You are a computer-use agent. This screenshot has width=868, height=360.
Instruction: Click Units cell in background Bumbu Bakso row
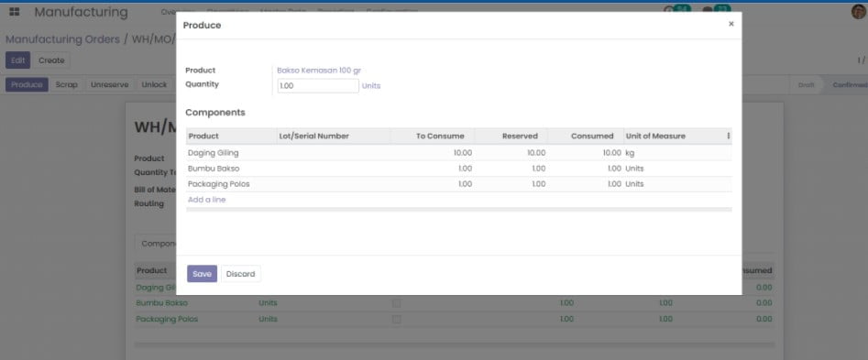268,303
